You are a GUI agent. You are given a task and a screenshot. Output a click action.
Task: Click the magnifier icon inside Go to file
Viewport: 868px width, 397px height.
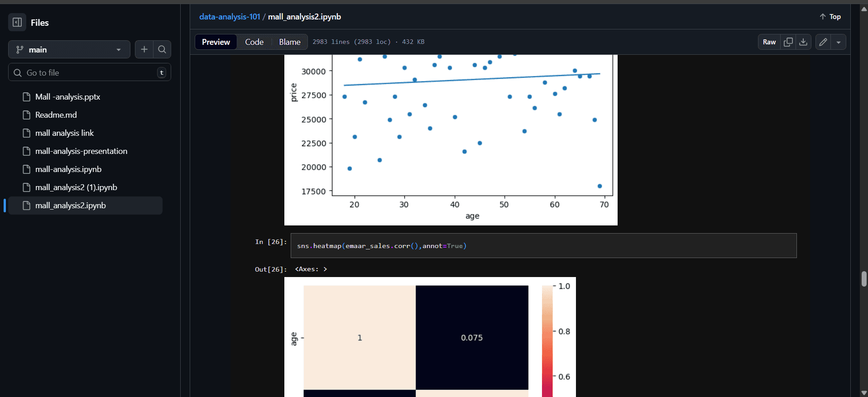pyautogui.click(x=18, y=72)
